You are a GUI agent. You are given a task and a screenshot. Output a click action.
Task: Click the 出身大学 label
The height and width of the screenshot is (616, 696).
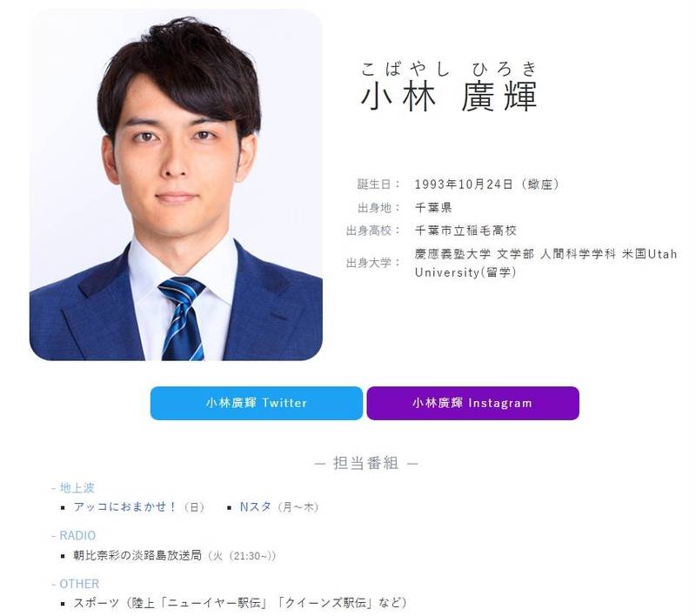click(368, 263)
